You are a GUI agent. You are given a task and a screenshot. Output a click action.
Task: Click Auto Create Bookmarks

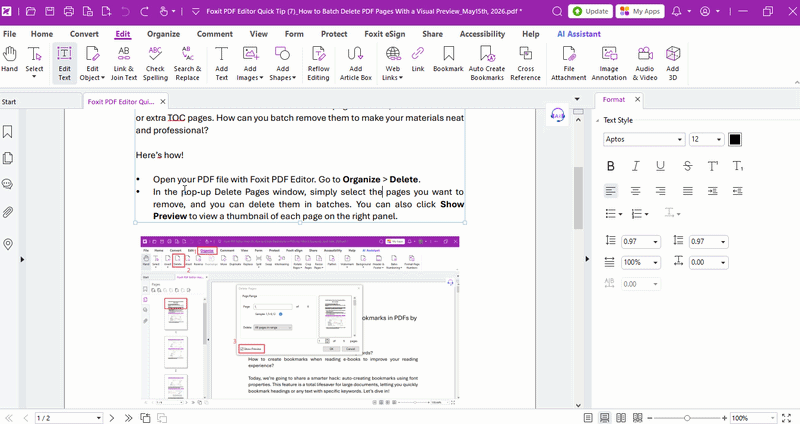coord(487,63)
